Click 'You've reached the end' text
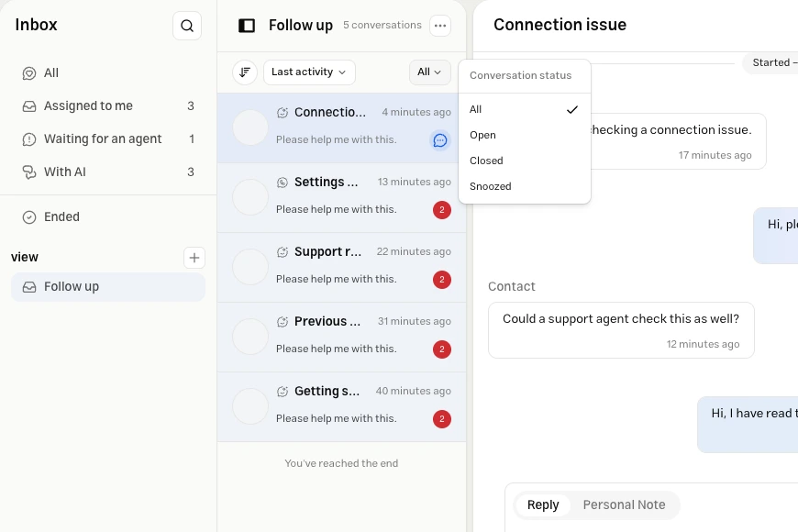 (341, 464)
